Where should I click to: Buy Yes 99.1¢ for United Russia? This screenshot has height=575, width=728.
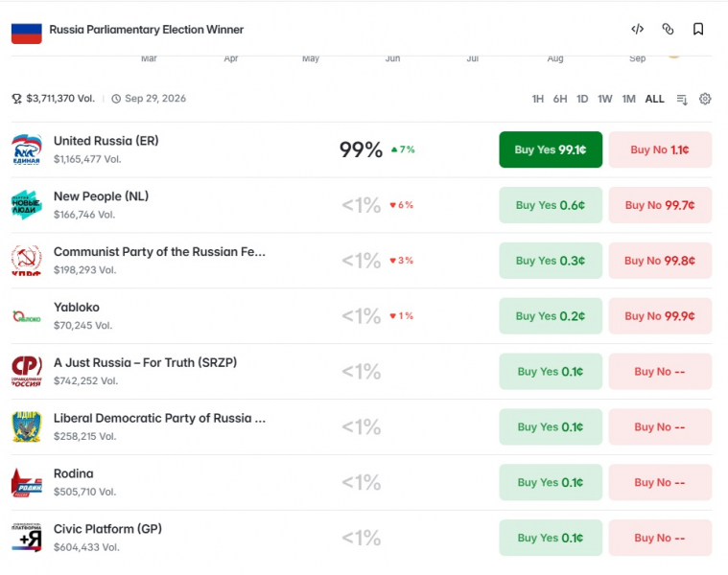(x=551, y=149)
